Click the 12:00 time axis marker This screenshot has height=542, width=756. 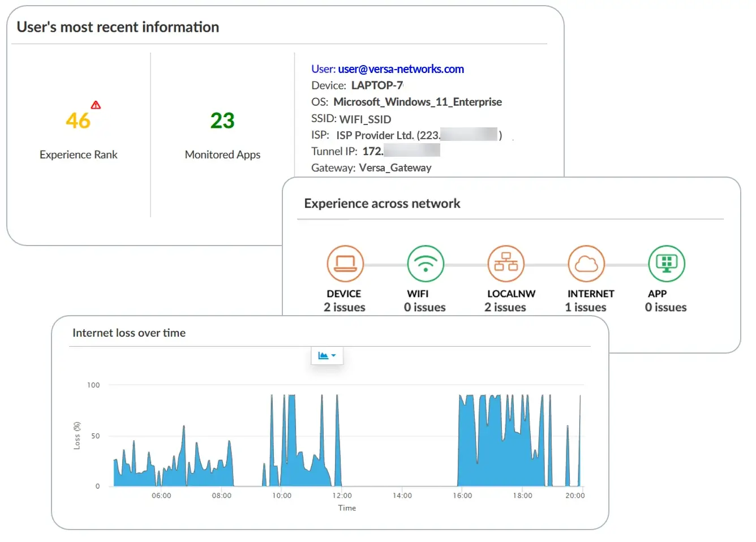(342, 496)
